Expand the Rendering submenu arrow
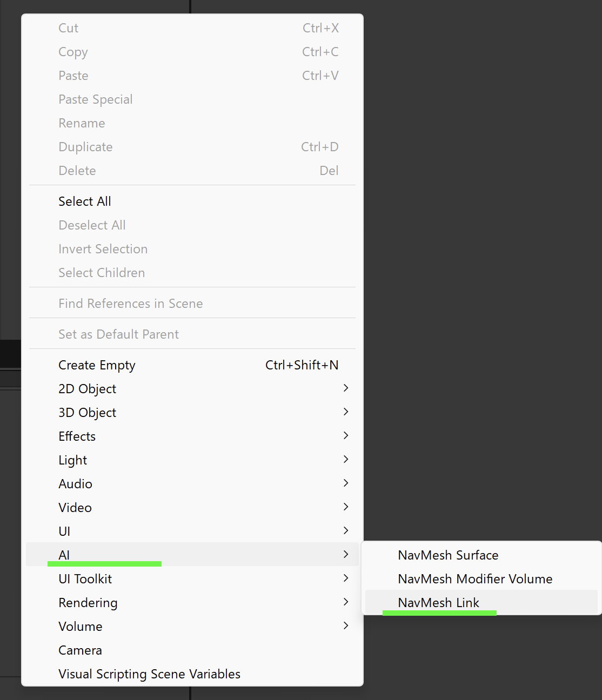 [346, 602]
